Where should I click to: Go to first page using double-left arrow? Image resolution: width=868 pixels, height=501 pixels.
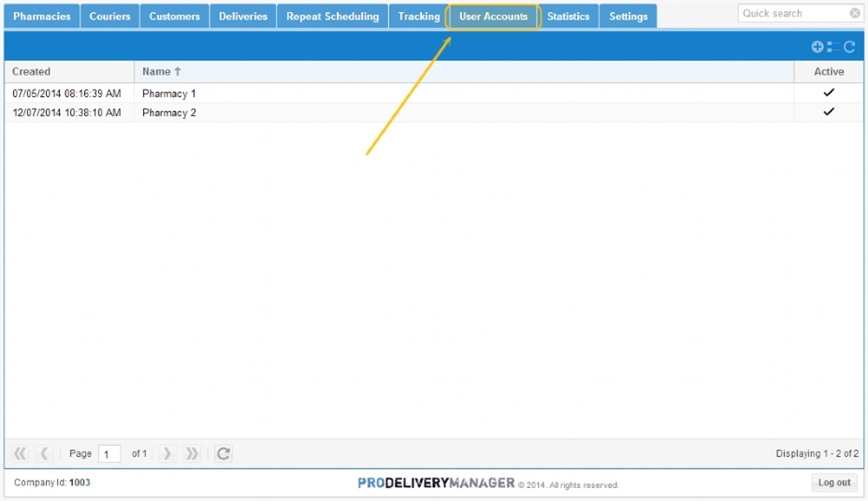point(20,454)
